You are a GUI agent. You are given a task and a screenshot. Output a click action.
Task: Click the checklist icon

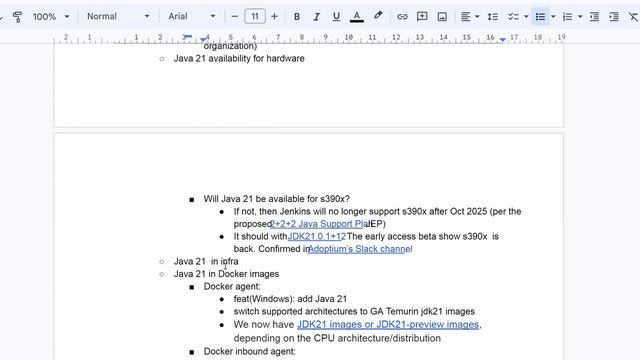click(513, 17)
